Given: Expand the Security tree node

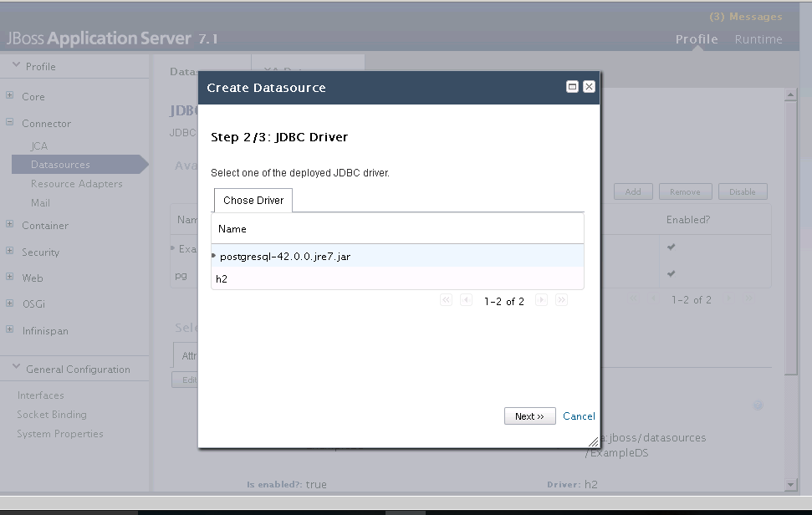Looking at the screenshot, I should tap(10, 252).
